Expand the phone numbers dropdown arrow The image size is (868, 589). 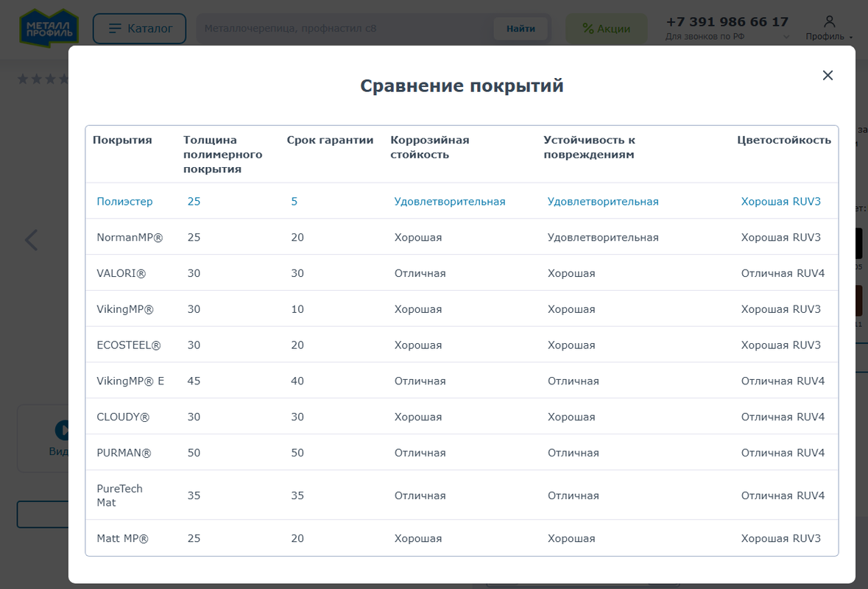786,37
